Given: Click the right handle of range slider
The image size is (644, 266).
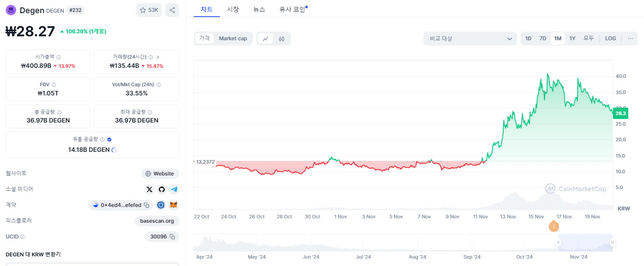Looking at the screenshot, I should pyautogui.click(x=613, y=242).
